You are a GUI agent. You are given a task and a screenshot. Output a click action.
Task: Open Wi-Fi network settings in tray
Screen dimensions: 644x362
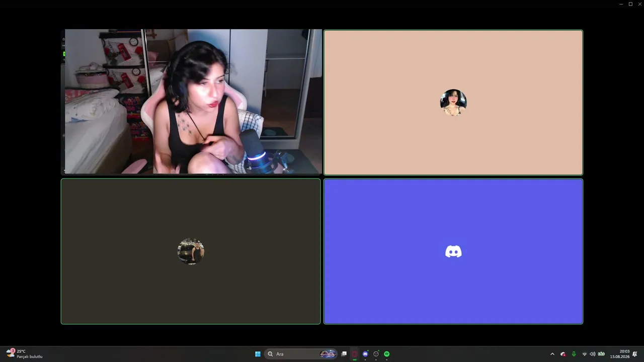pyautogui.click(x=585, y=354)
